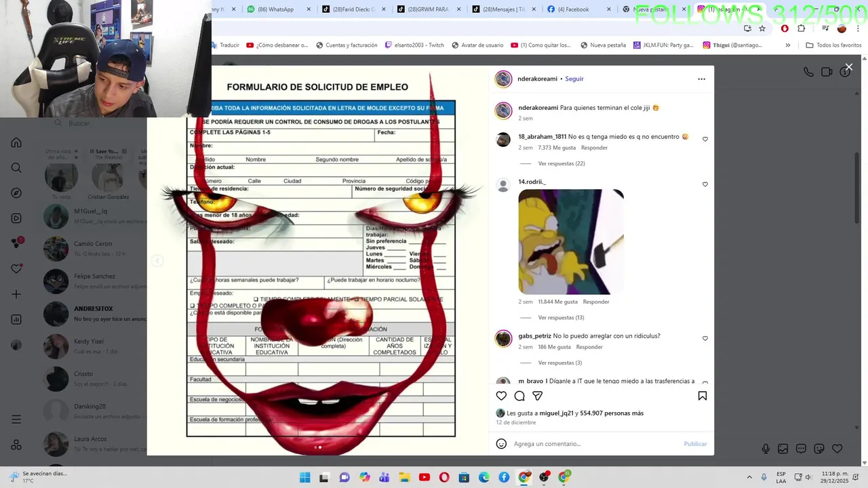
Task: Start video call in chat header
Action: point(827,72)
